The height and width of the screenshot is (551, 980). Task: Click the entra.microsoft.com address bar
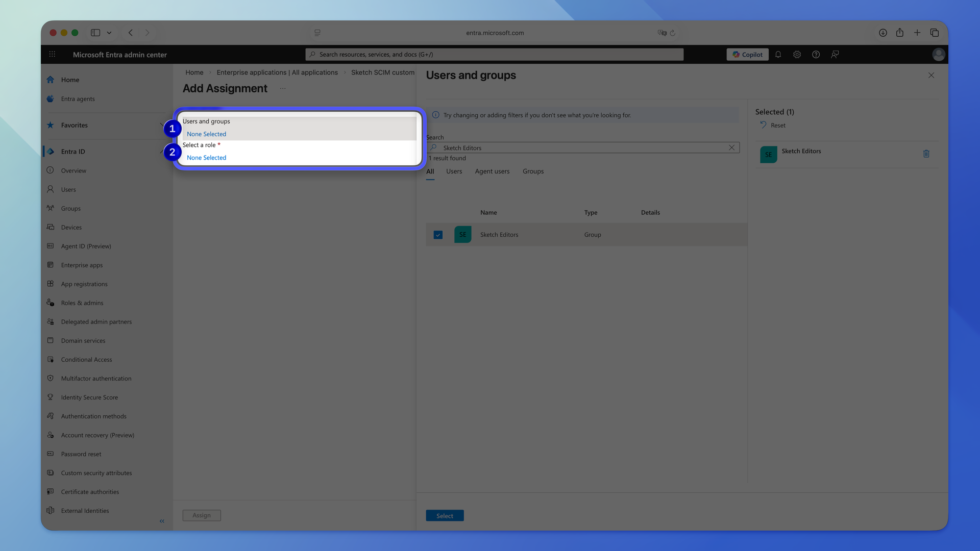pos(495,33)
